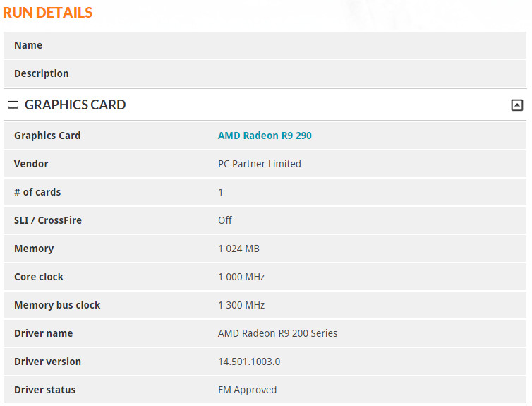Screen dimensions: 532x406
Task: Select the Name row label
Action: coord(28,45)
